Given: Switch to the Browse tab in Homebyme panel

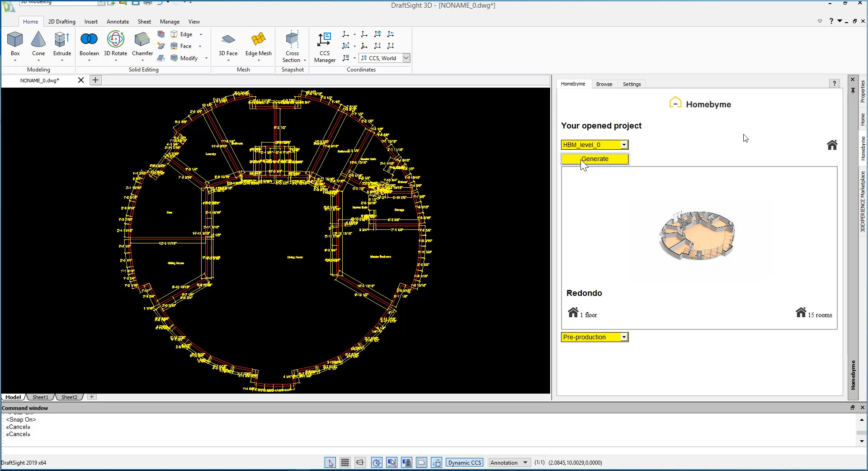Looking at the screenshot, I should [x=604, y=84].
